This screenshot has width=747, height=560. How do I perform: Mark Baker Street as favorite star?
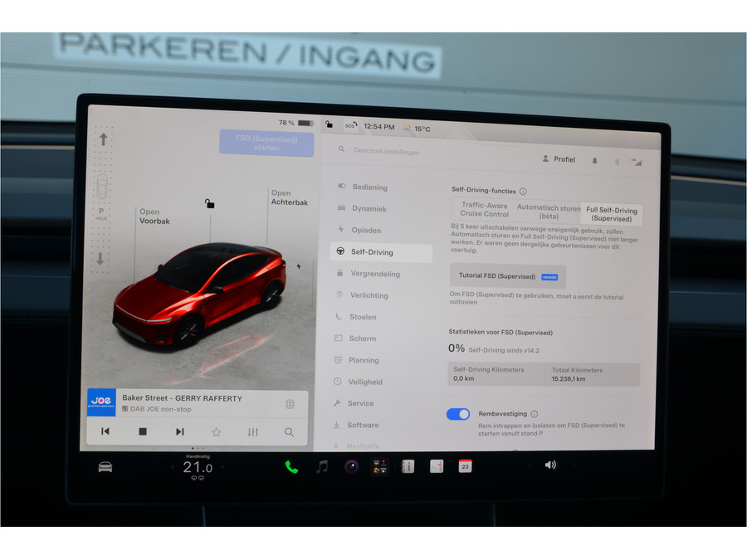click(217, 432)
